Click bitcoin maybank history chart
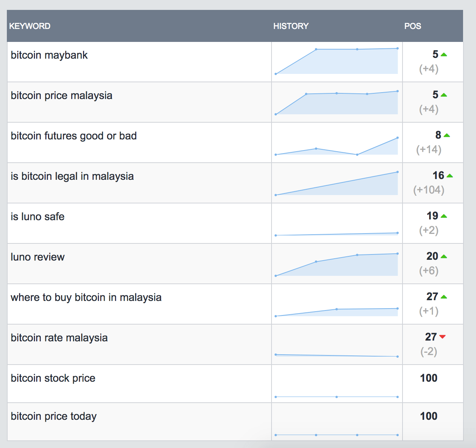This screenshot has height=448, width=476. [x=337, y=61]
